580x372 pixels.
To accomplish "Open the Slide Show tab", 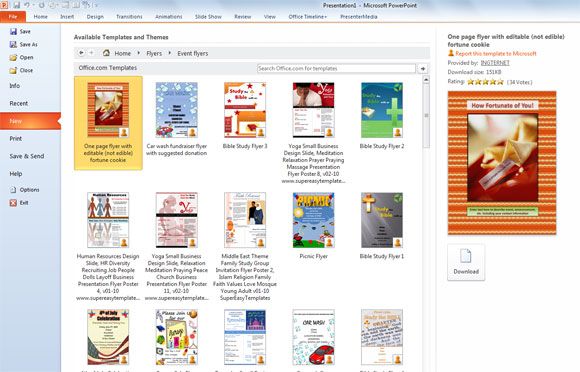I will (x=208, y=17).
